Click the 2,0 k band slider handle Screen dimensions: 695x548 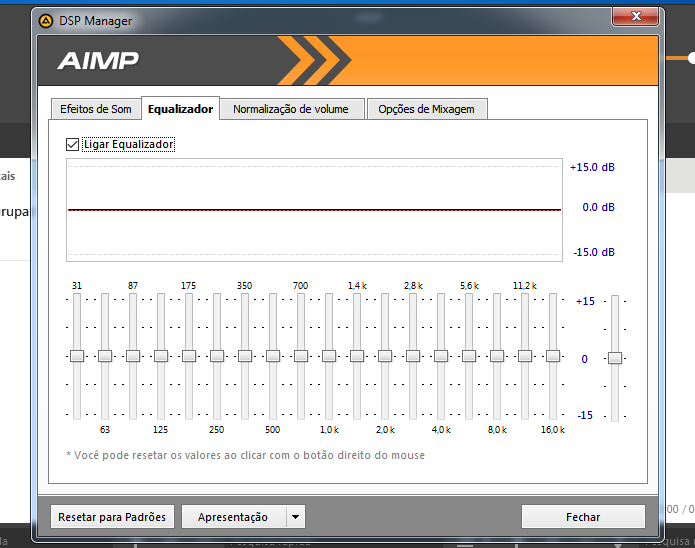pos(385,356)
